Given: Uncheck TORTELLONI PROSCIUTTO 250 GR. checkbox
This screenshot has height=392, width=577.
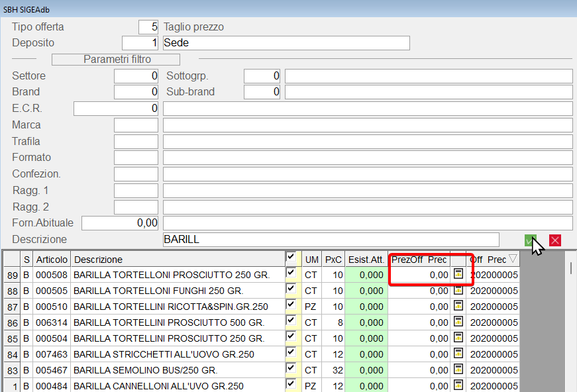Looking at the screenshot, I should point(291,273).
